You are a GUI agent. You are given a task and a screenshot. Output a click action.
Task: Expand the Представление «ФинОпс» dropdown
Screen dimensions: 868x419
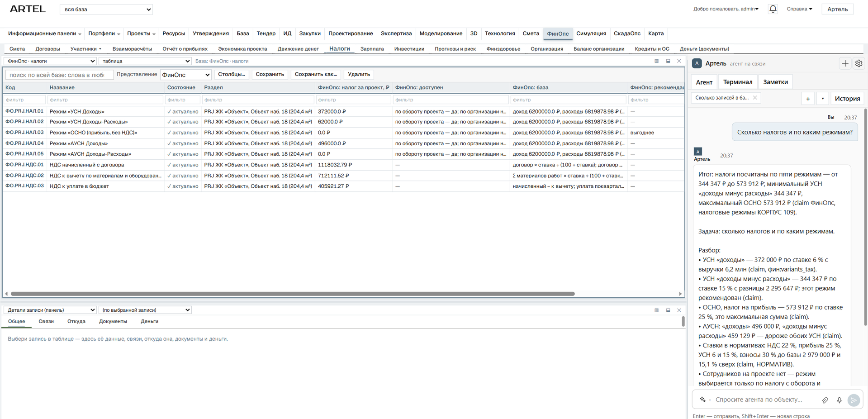[x=186, y=75]
